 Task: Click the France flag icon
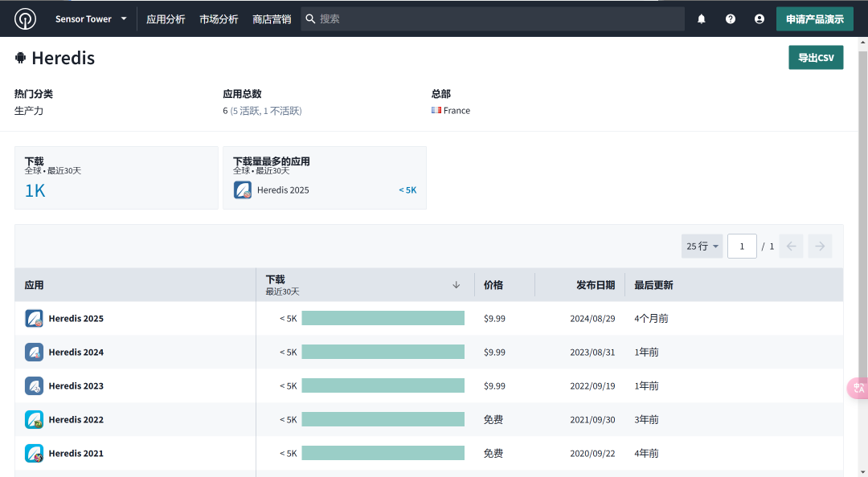tap(436, 110)
